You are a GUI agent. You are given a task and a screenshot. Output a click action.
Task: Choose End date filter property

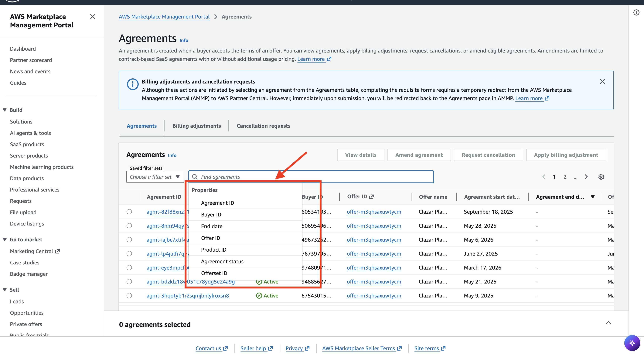pos(245,226)
